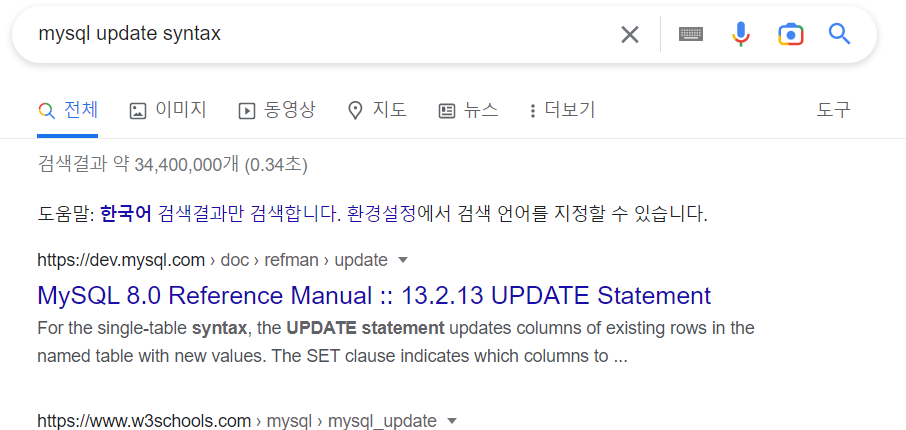Select the 전체 (All) results tab
The height and width of the screenshot is (430, 906).
pyautogui.click(x=68, y=110)
